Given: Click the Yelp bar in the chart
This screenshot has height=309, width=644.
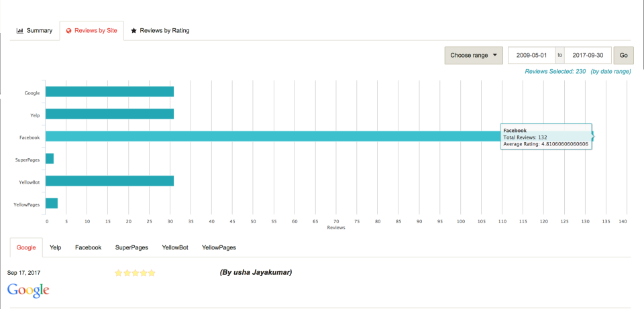Looking at the screenshot, I should point(109,114).
